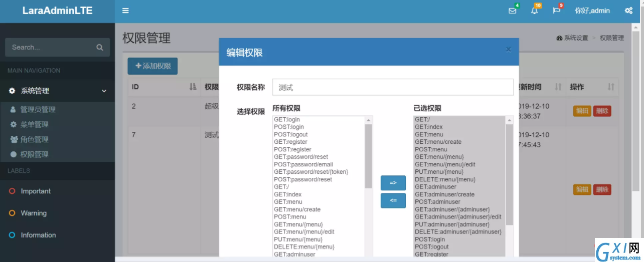
Task: Click the LaraAdminLTE logo link
Action: 57,11
